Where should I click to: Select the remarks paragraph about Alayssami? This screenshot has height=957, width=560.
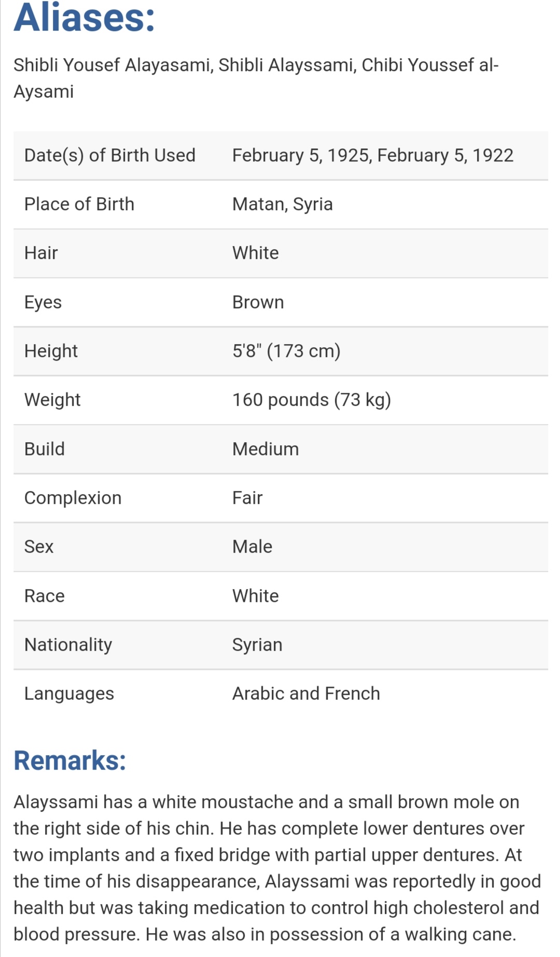click(277, 868)
